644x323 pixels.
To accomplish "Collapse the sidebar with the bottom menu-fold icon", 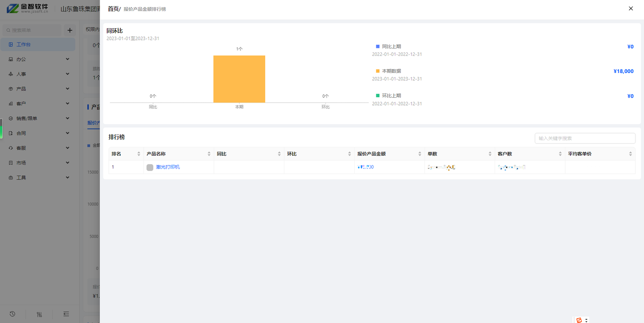I will 66,314.
